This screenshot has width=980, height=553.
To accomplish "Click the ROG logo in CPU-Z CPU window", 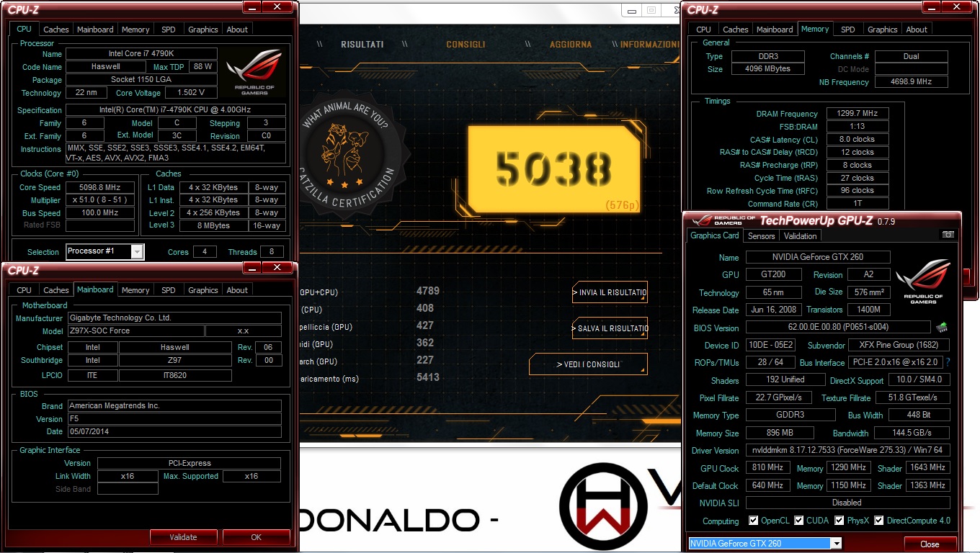I will 254,73.
